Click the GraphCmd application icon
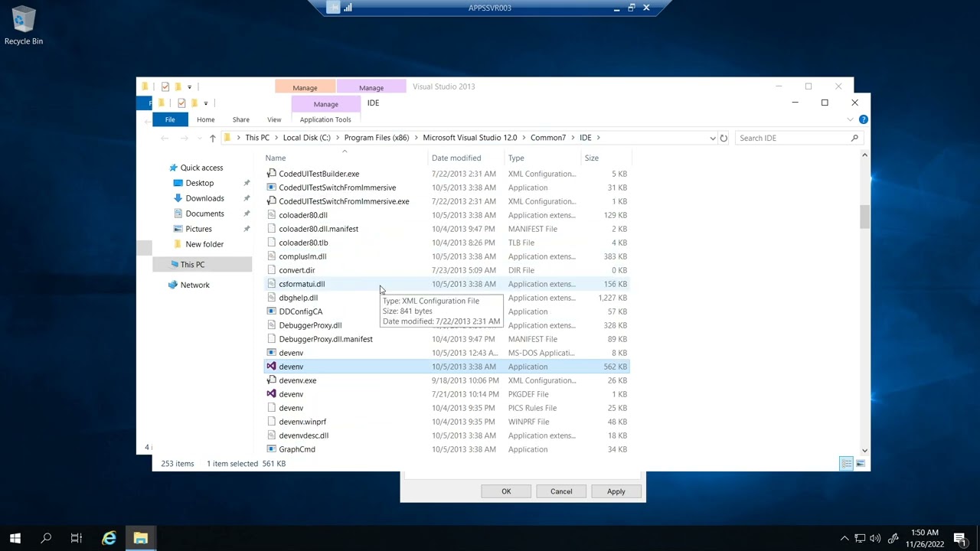The height and width of the screenshot is (551, 980). 271,449
